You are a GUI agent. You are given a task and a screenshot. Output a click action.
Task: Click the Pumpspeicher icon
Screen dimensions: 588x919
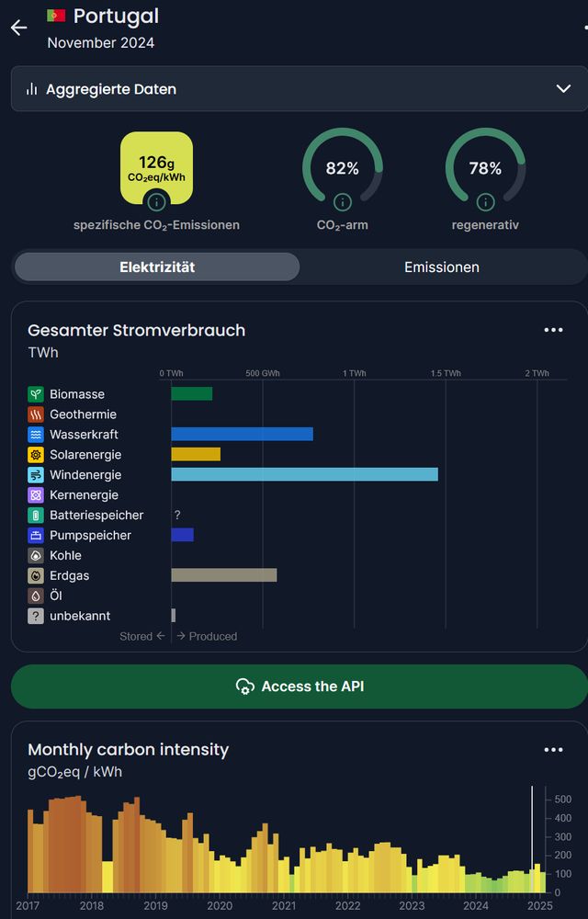[36, 535]
